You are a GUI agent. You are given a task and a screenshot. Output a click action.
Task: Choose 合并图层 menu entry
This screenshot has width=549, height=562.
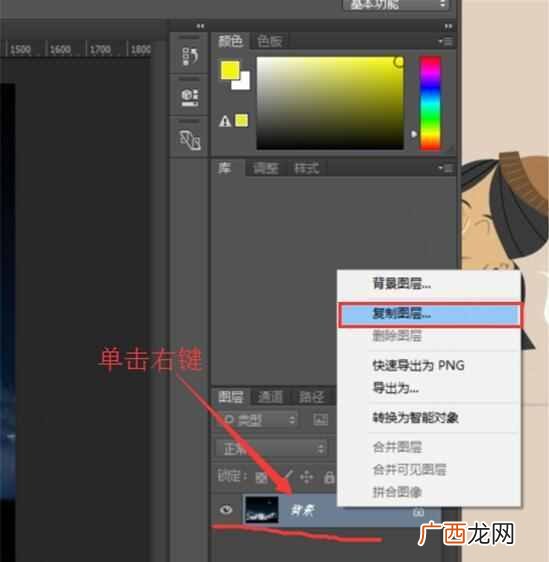(x=429, y=447)
